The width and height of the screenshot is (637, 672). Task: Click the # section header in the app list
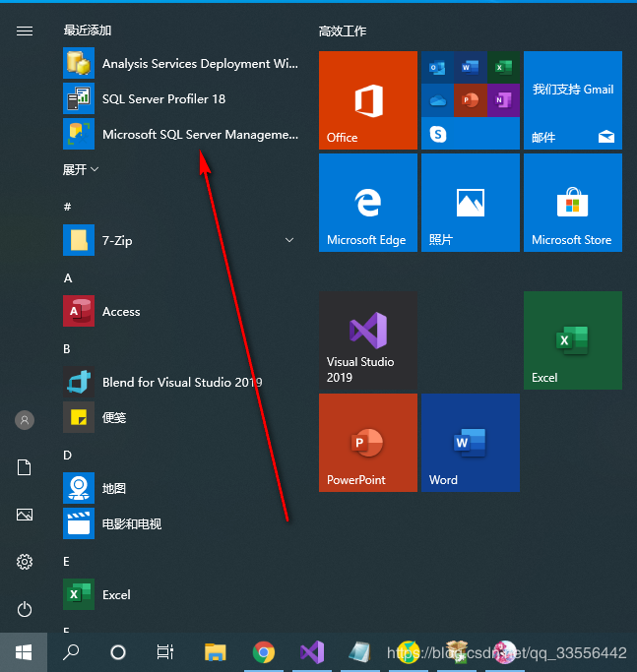pos(67,207)
